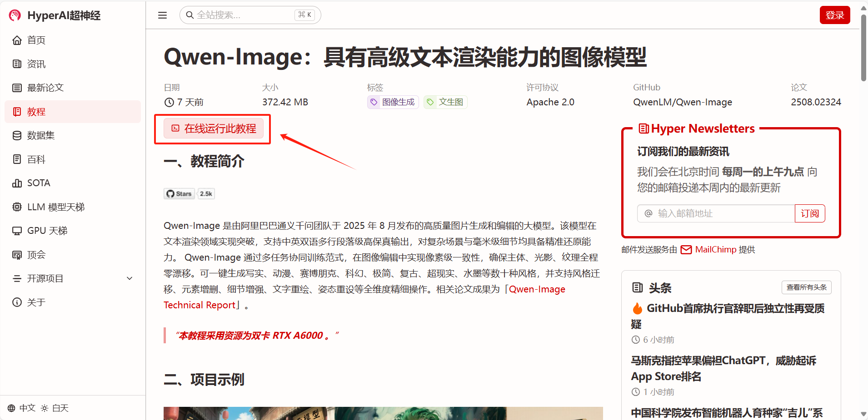
Task: Select the 首页 home menu item
Action: 36,40
